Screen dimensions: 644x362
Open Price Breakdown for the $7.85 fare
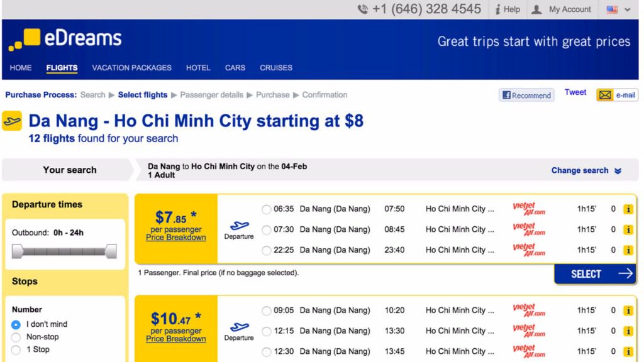[176, 238]
